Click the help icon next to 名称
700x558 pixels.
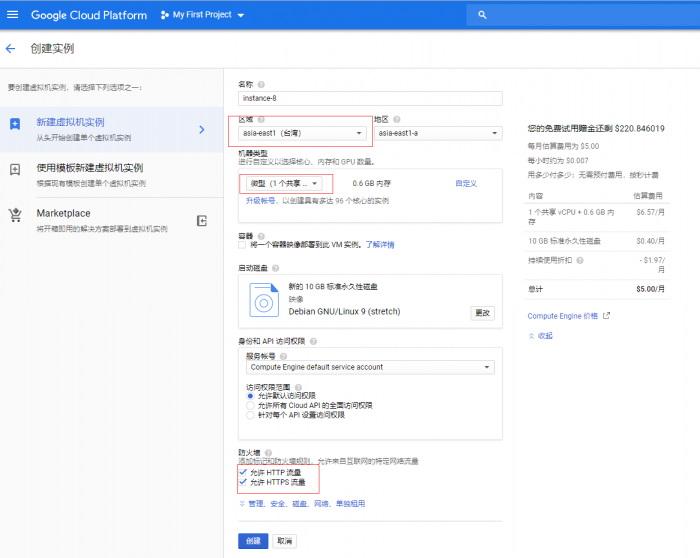tap(261, 84)
